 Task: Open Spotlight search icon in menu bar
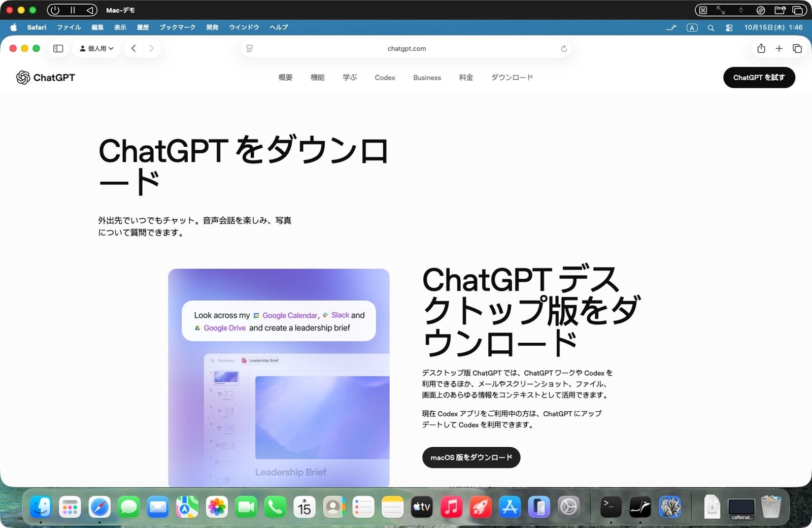[711, 28]
